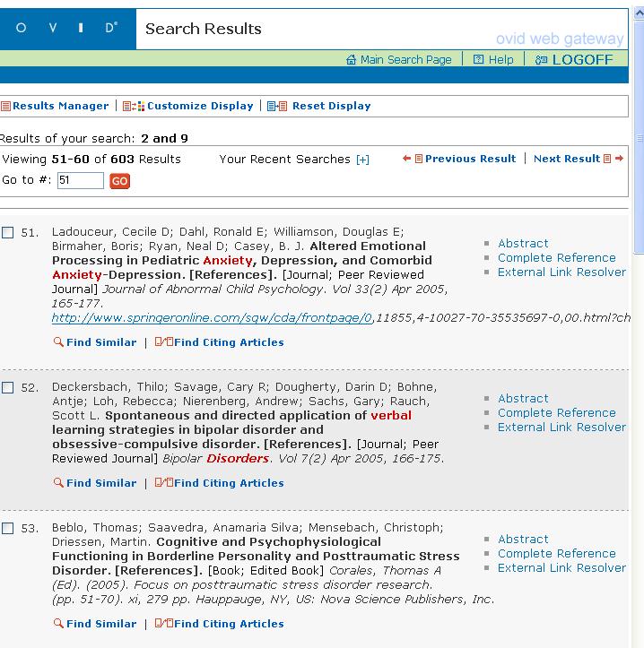Viewport: 644px width, 648px height.
Task: Select checkbox for result 53 Beblo
Action: tap(8, 528)
